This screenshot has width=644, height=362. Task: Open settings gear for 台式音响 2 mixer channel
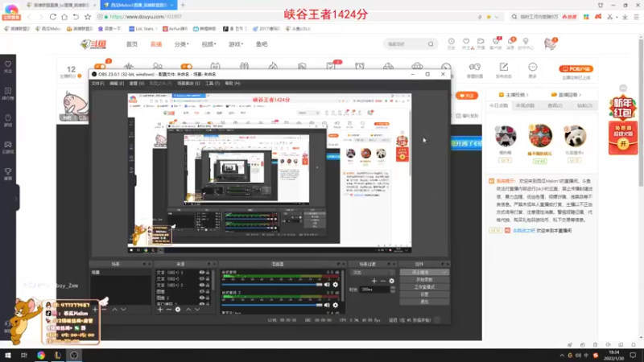(x=335, y=305)
